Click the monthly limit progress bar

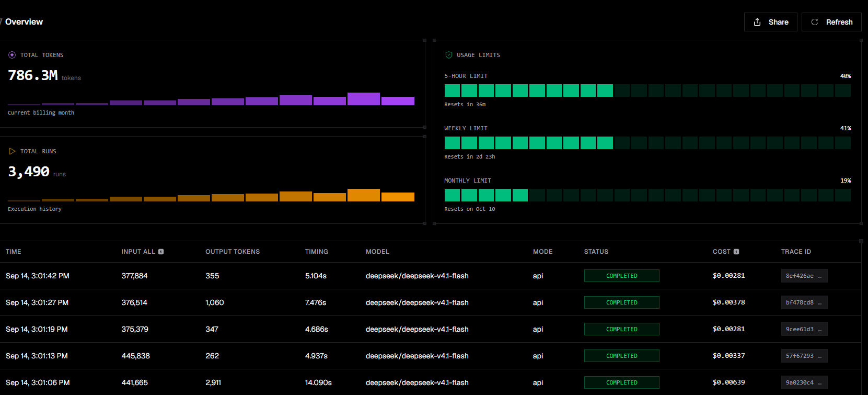647,195
